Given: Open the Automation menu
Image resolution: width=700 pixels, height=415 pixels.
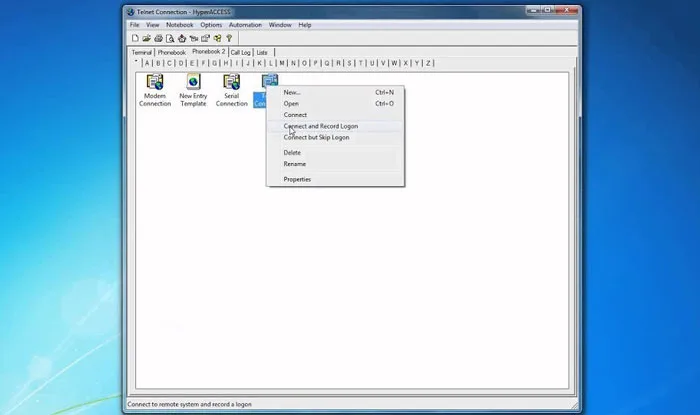Looking at the screenshot, I should coord(245,25).
